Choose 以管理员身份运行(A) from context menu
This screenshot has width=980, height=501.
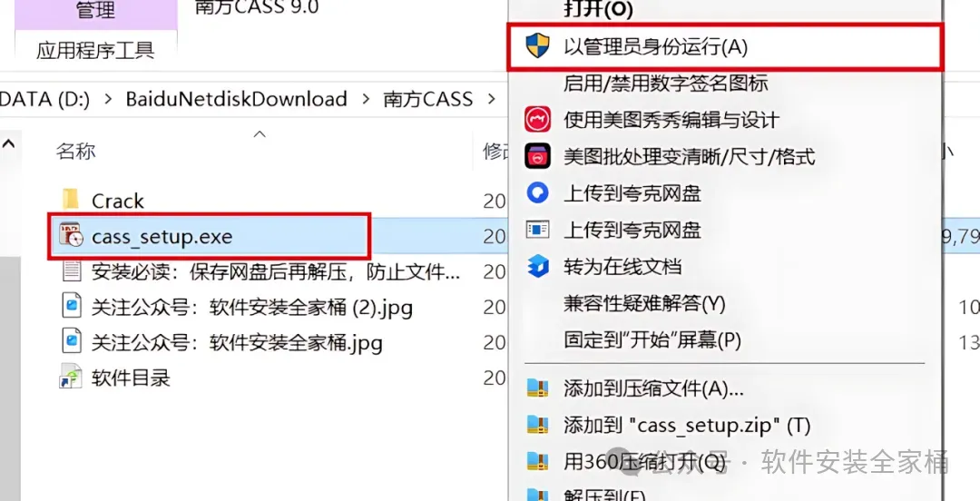coord(656,47)
